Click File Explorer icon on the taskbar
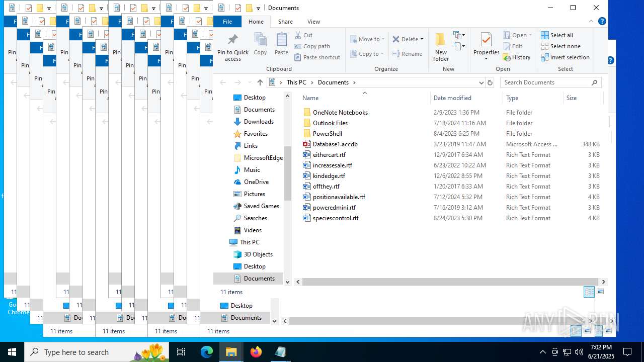 coord(231,352)
